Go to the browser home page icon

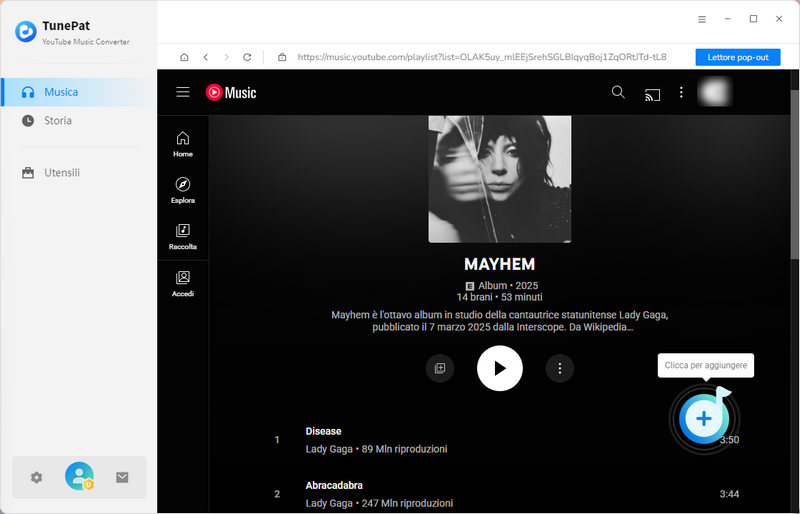184,57
